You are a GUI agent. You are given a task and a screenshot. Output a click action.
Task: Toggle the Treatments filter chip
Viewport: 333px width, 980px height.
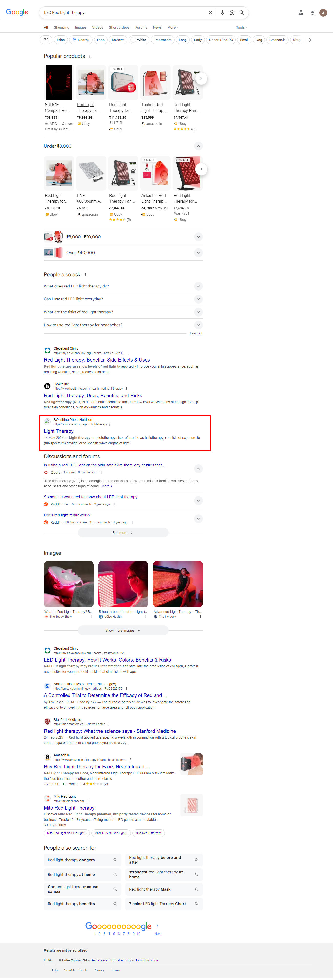click(163, 40)
